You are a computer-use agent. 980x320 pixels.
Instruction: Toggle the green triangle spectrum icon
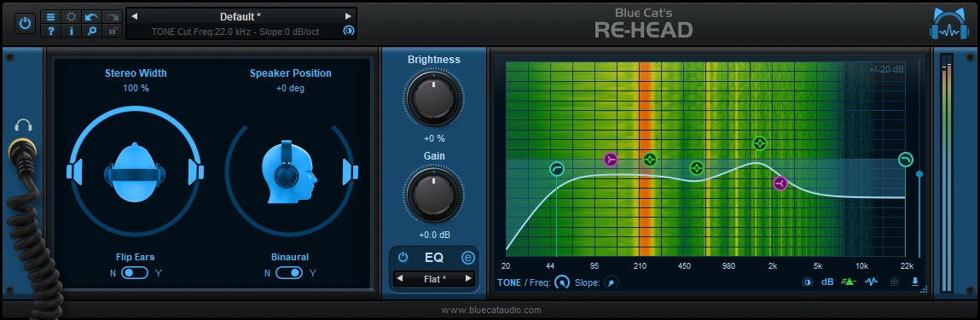pyautogui.click(x=848, y=282)
